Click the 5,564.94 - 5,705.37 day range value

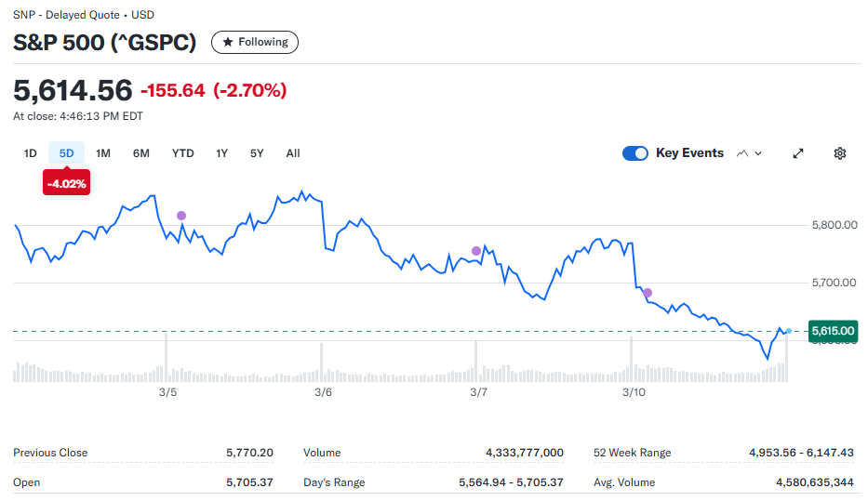(511, 482)
